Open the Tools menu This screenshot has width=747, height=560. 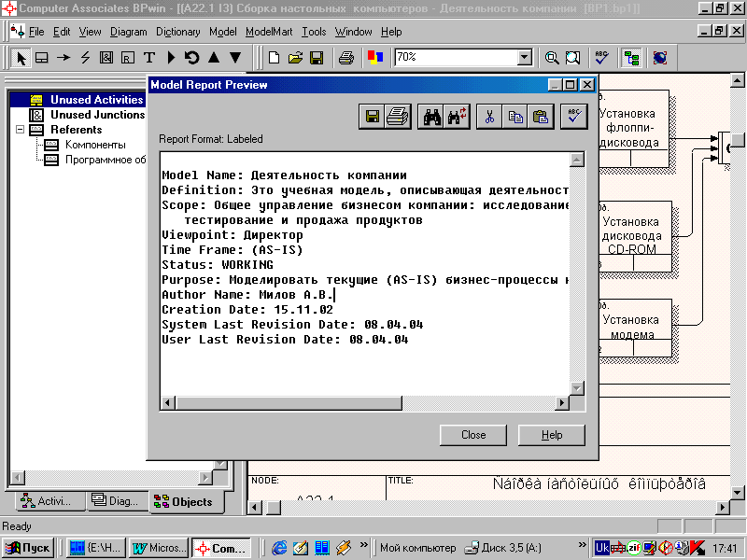[314, 32]
